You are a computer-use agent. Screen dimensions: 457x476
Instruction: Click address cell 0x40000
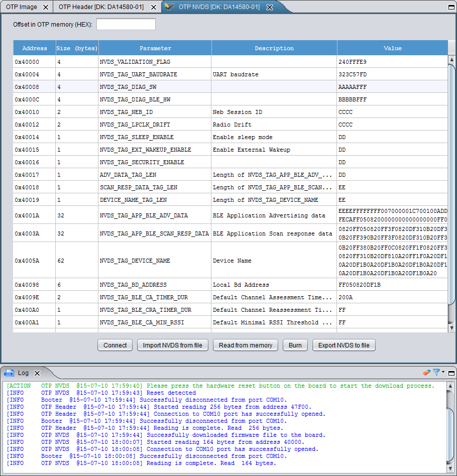coord(34,62)
